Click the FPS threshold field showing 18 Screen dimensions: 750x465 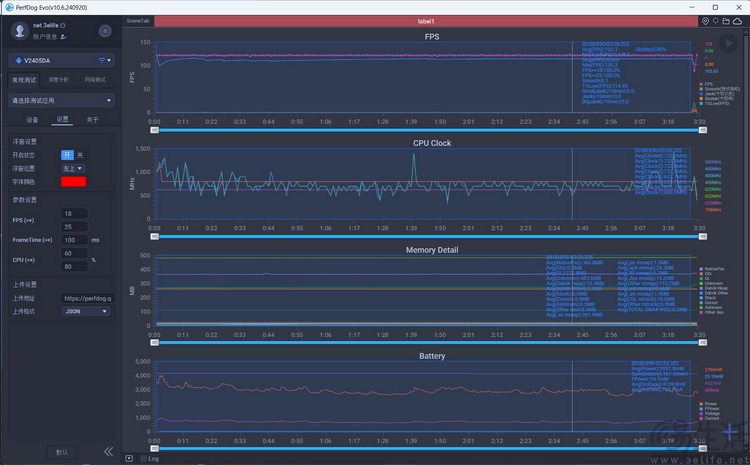pyautogui.click(x=74, y=213)
